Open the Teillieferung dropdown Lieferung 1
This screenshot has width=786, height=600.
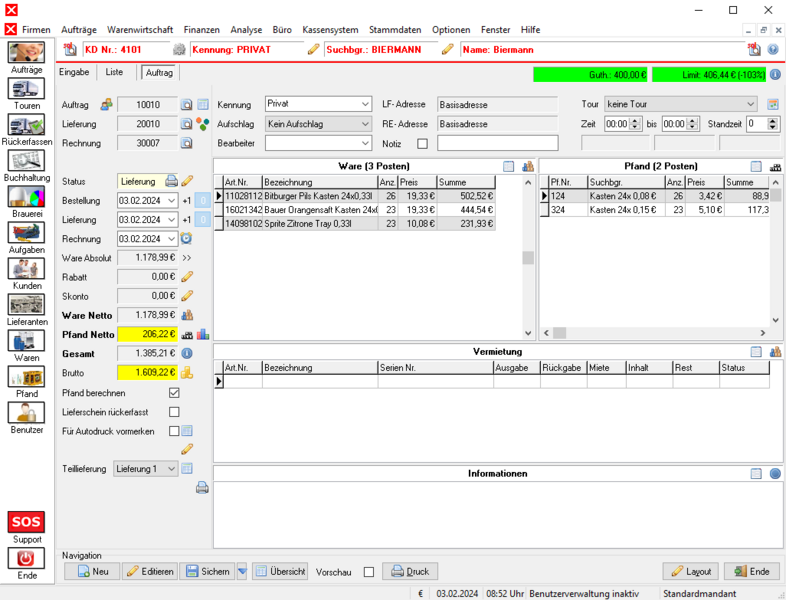146,469
